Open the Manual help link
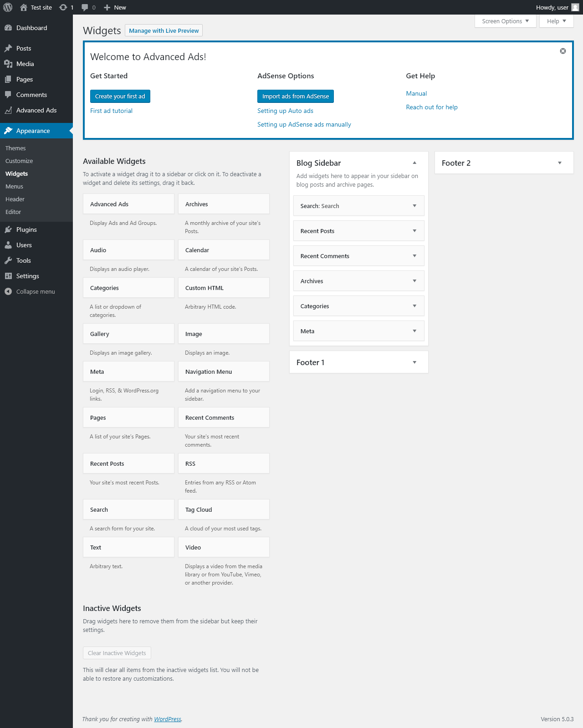 (x=417, y=93)
